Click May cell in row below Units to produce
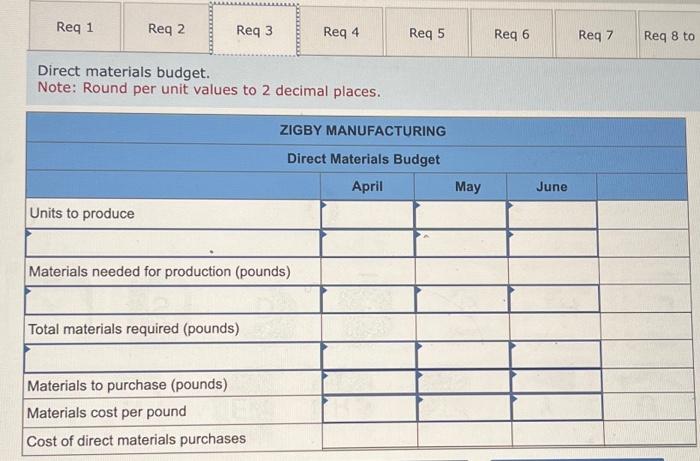 (461, 244)
